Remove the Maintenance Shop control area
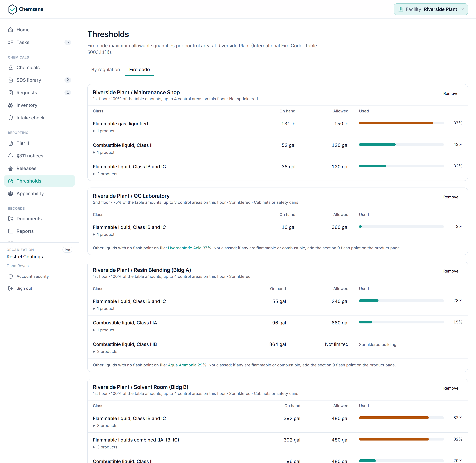Viewport: 476px width, 463px height. click(x=451, y=94)
